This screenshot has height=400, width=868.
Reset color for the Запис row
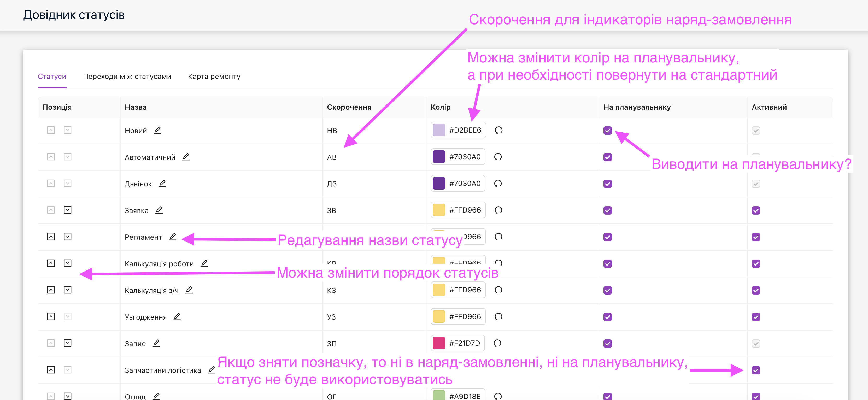click(497, 343)
